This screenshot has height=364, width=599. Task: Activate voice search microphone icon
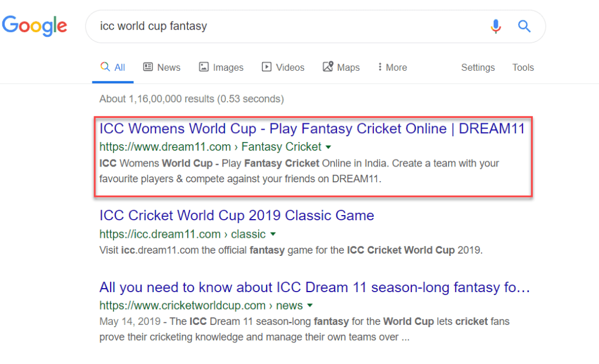pyautogui.click(x=496, y=26)
